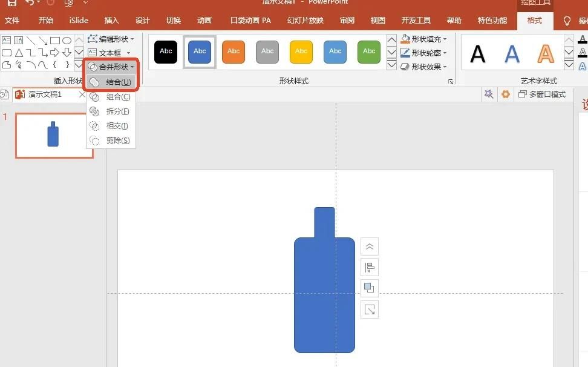Switch to the 格式 (Format) ribbon tab

535,20
